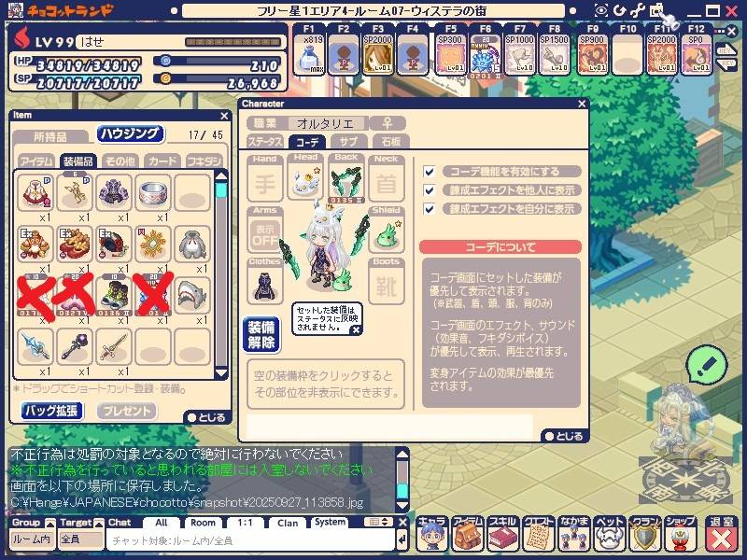The height and width of the screenshot is (560, 747).
Task: Switch to the ステータス tab
Action: point(265,142)
